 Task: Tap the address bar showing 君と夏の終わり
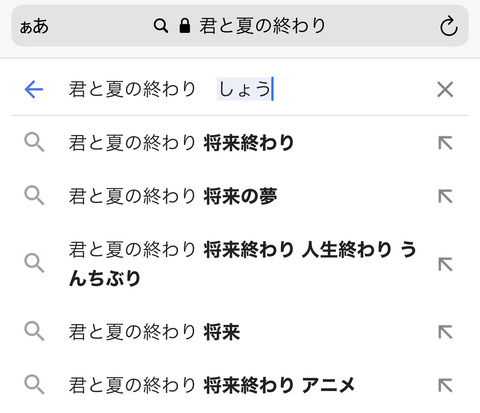[240, 26]
